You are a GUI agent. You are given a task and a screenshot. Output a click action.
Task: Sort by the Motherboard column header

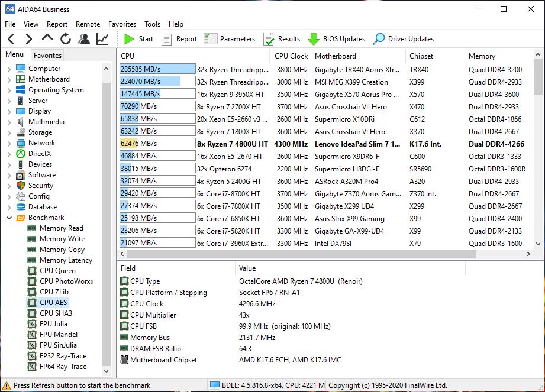click(x=358, y=56)
